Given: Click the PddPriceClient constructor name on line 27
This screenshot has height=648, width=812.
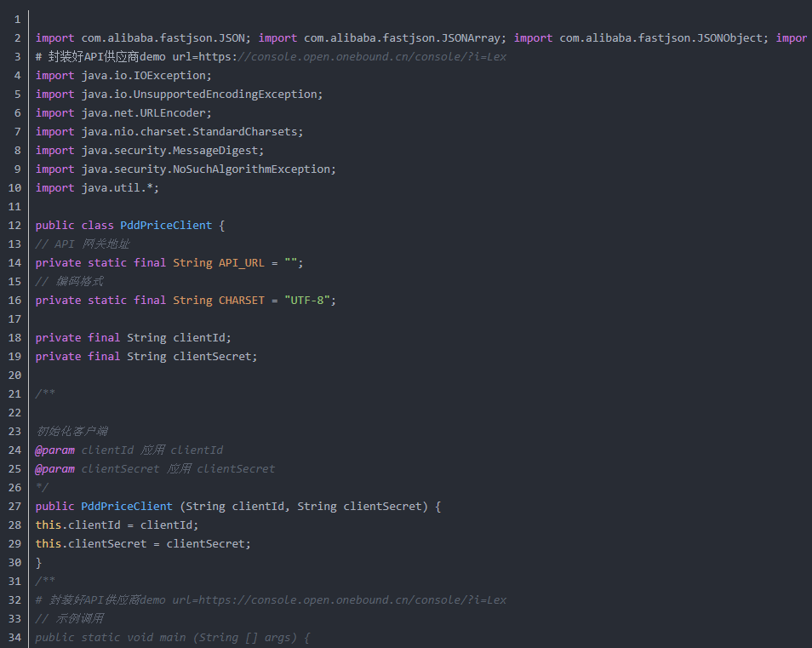Looking at the screenshot, I should [x=127, y=506].
